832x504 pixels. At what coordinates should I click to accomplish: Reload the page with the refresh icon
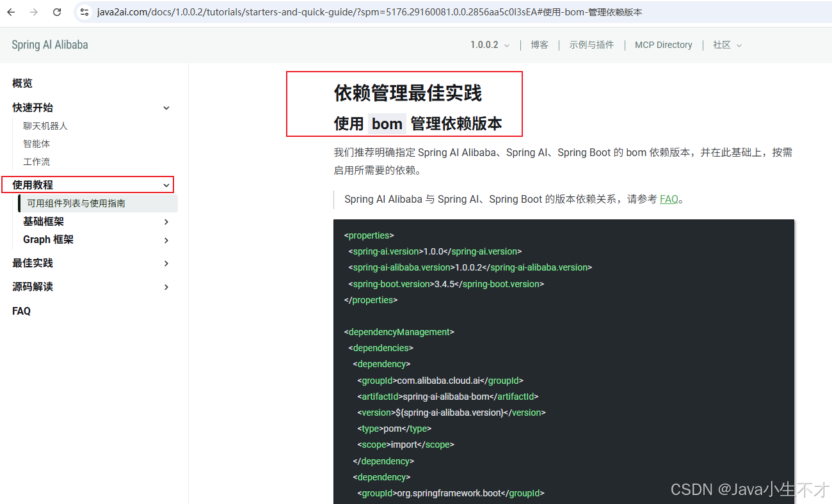coord(57,12)
